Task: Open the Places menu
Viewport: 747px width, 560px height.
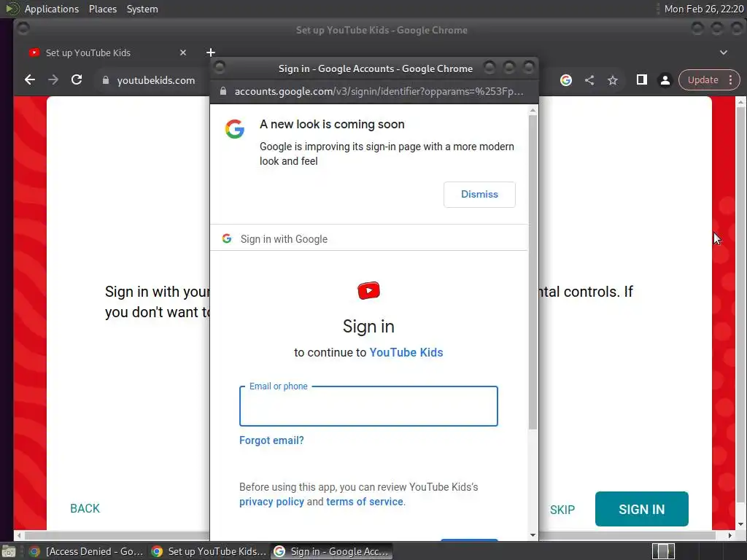Action: pyautogui.click(x=102, y=9)
